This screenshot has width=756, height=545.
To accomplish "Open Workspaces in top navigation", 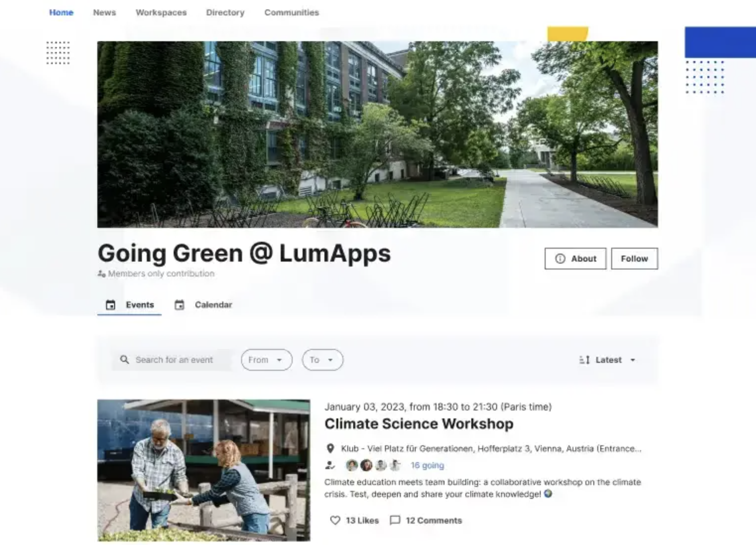I will point(161,12).
